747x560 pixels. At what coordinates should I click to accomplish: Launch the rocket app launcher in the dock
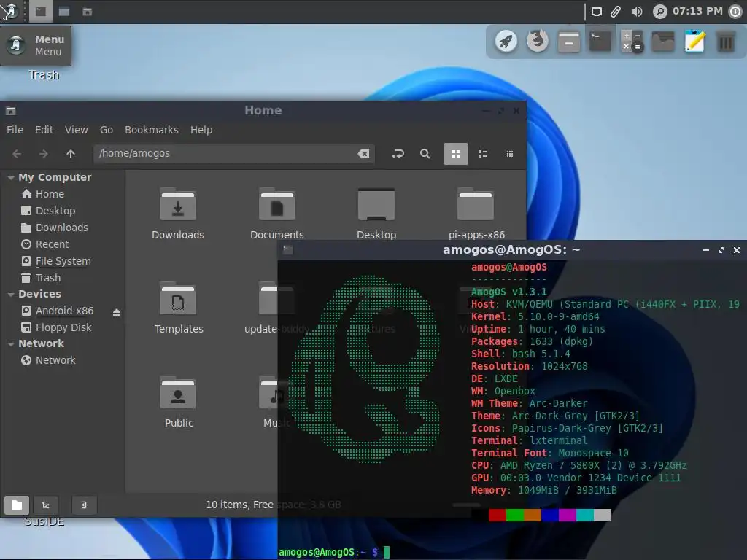point(506,42)
